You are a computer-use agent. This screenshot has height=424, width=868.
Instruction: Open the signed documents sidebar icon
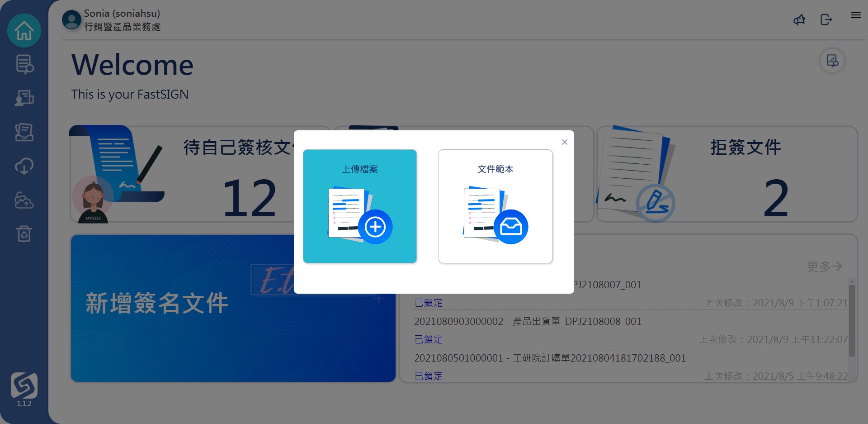[24, 132]
